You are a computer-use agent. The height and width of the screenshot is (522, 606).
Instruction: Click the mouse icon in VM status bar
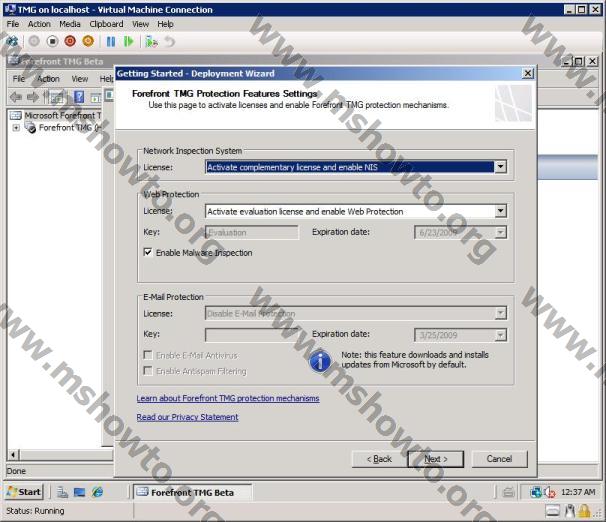[569, 511]
